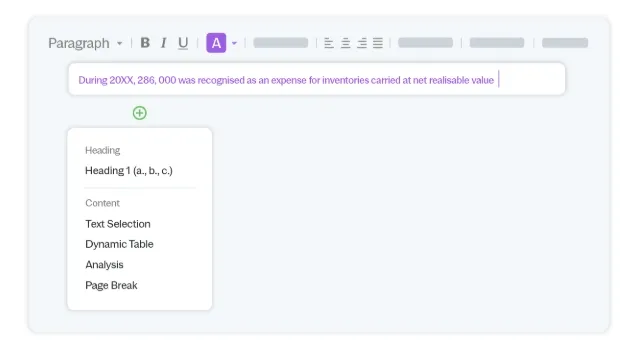This screenshot has width=630, height=362.
Task: Choose Text Selection from Content menu
Action: (x=118, y=224)
